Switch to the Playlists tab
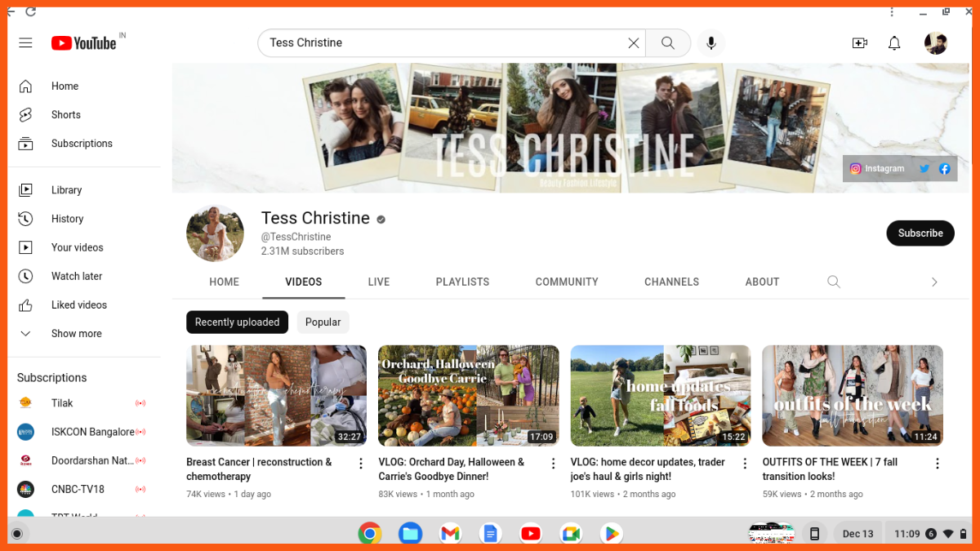The height and width of the screenshot is (551, 980). click(x=462, y=282)
